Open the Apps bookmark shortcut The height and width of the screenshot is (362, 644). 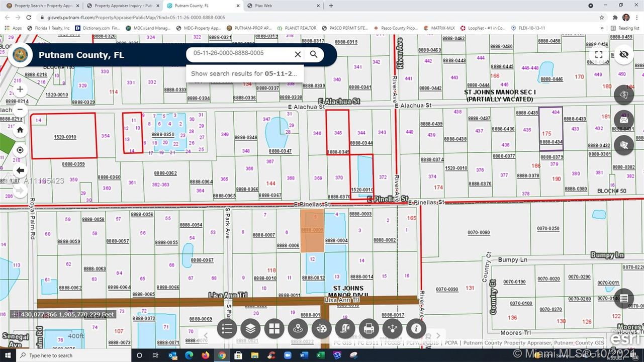point(14,28)
